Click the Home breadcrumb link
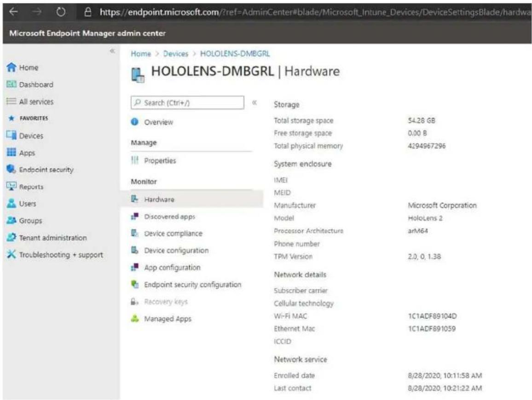Screen dimensions: 532x400 141,53
